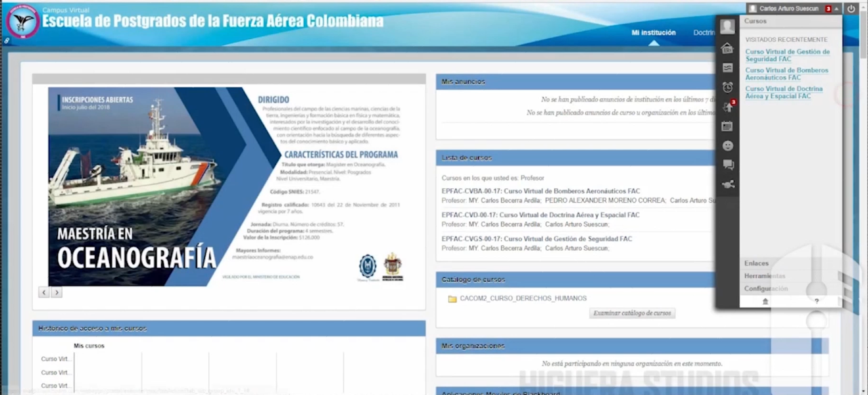868x395 pixels.
Task: Open Curso Virtual de Gestión de Seguridad FAC link
Action: [x=787, y=55]
